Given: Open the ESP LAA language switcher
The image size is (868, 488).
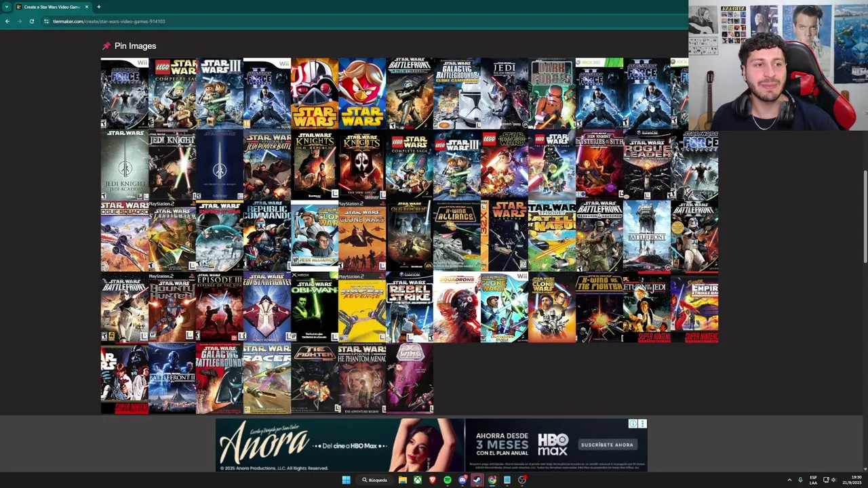Looking at the screenshot, I should pyautogui.click(x=813, y=480).
